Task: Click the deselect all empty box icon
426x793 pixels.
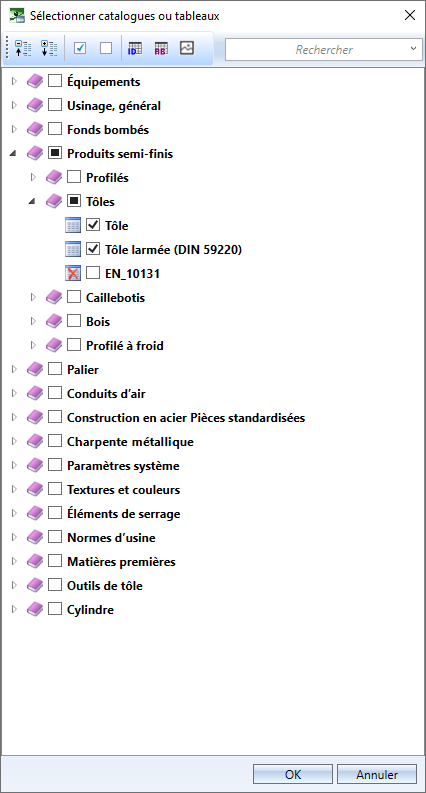Action: (106, 48)
